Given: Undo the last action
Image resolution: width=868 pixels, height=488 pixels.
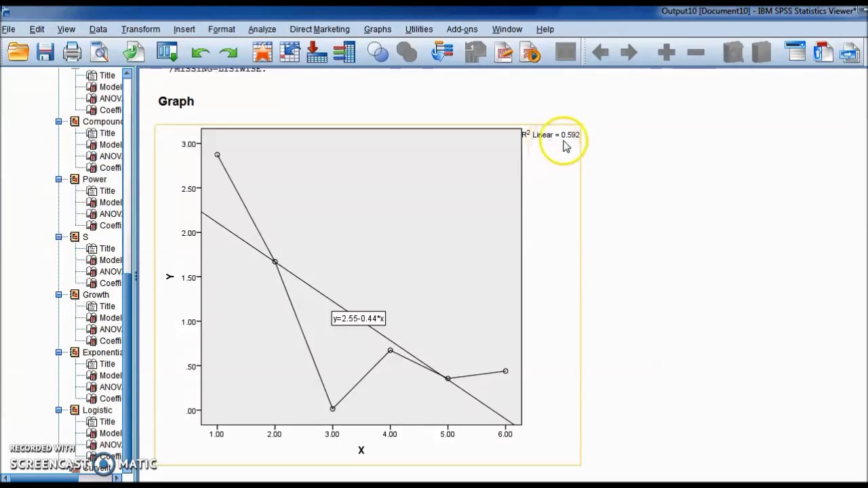Looking at the screenshot, I should coord(200,52).
